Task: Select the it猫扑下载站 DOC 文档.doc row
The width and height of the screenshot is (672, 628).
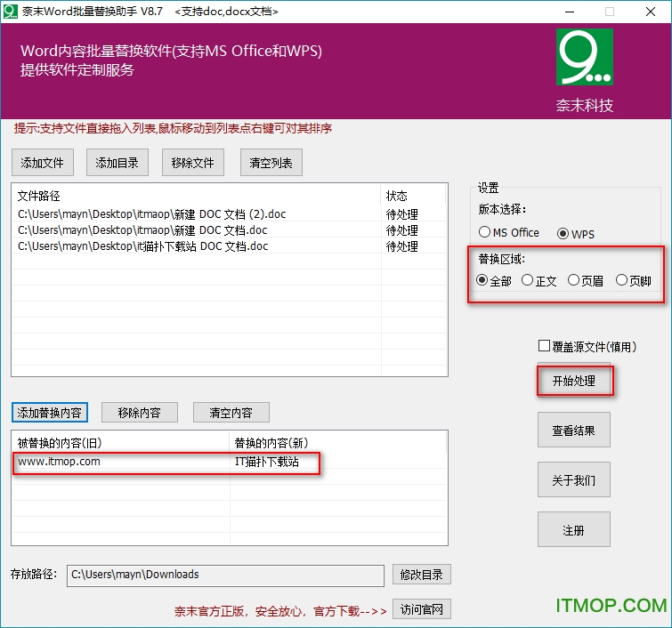Action: pos(229,246)
